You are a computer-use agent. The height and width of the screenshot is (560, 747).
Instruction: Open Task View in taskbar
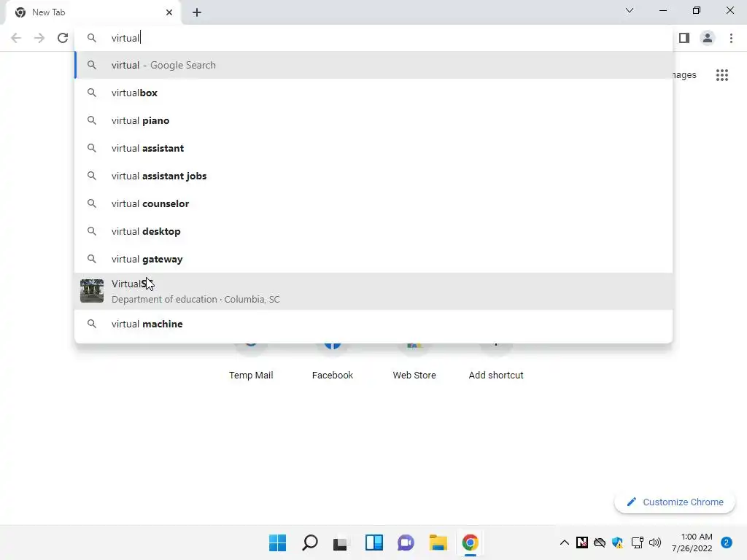coord(340,543)
